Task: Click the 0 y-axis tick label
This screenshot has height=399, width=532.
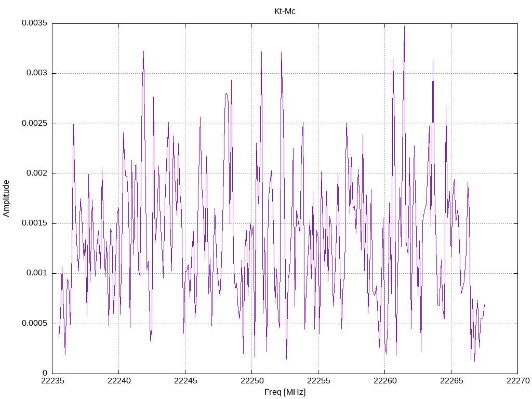Action: 45,373
